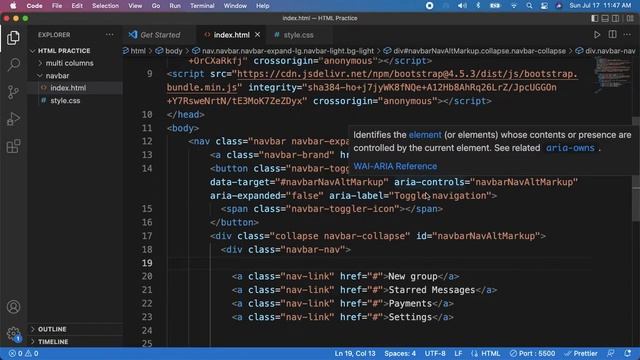Screen dimensions: 640x360
Task: Click the feedback icon in status bar
Action: pos(611,353)
